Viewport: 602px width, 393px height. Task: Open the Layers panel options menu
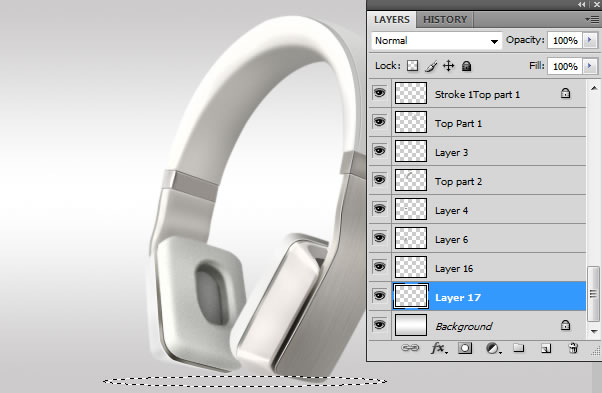(x=592, y=19)
